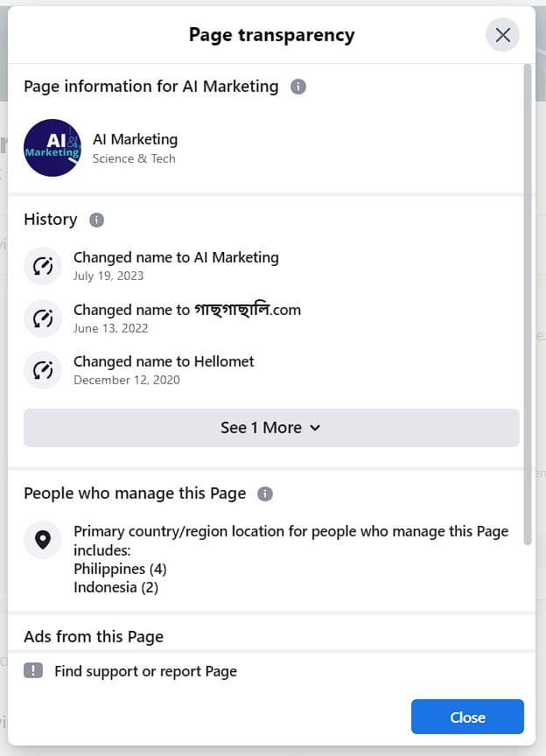Click the AI Marketing page name
The width and height of the screenshot is (546, 756).
point(135,139)
